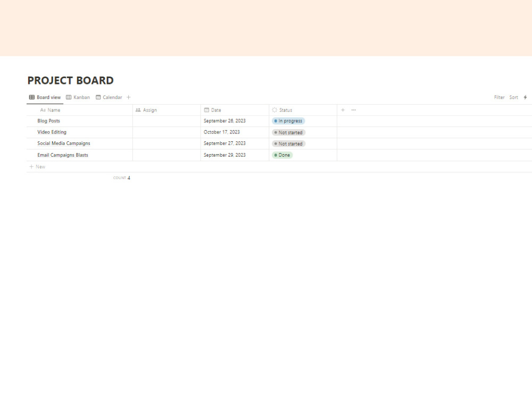
Task: Add a new property column with plus
Action: click(343, 110)
